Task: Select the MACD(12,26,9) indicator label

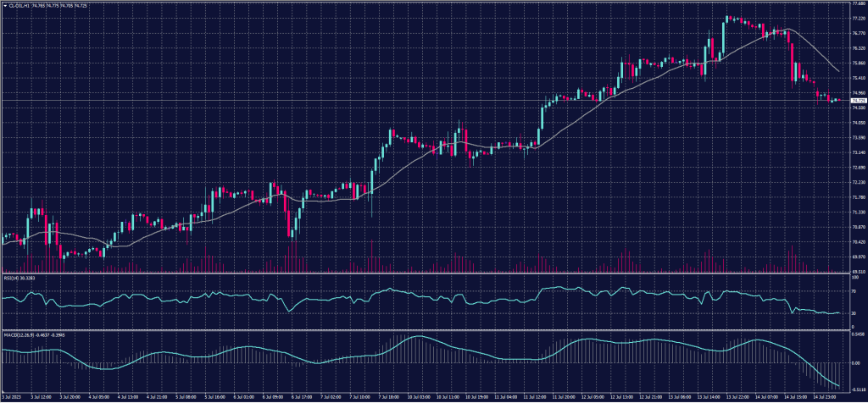Action: click(x=19, y=334)
